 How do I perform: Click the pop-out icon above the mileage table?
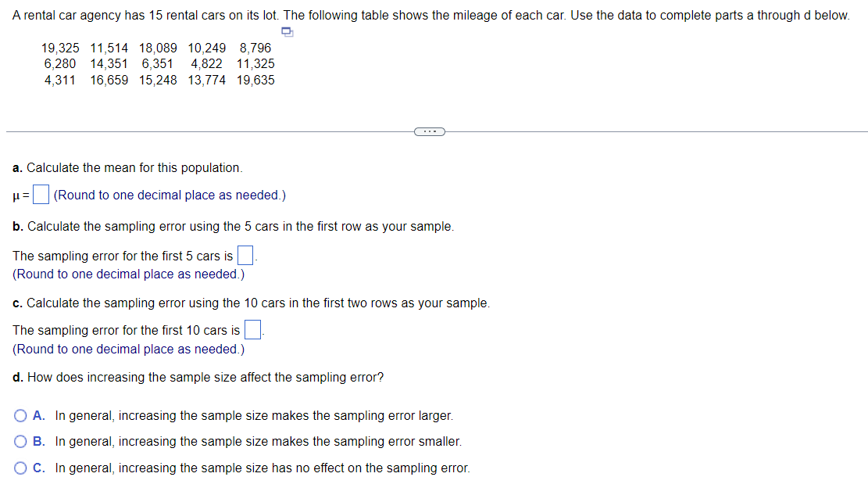[287, 30]
